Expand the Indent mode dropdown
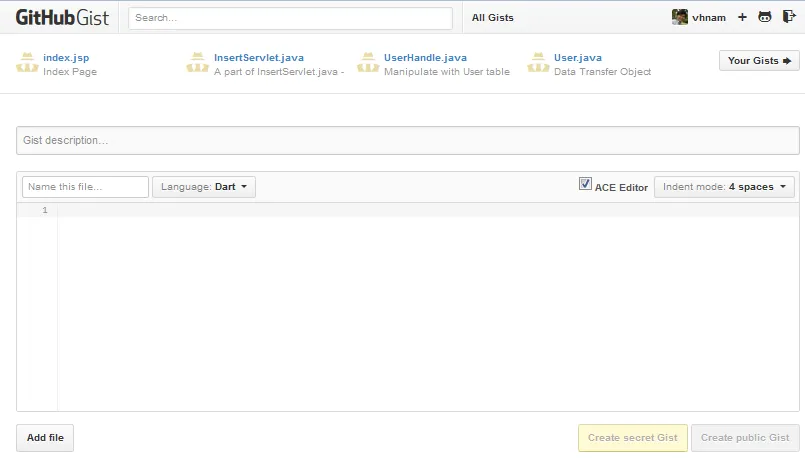The height and width of the screenshot is (458, 805). [724, 187]
